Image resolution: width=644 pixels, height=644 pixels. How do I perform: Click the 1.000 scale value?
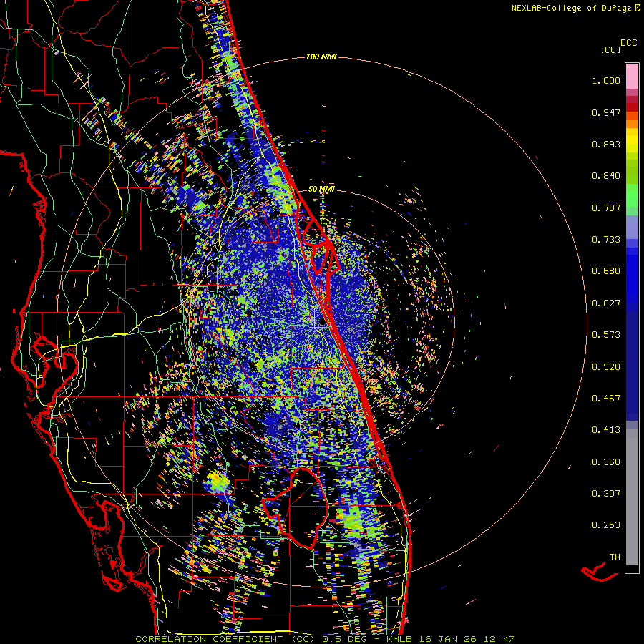606,80
